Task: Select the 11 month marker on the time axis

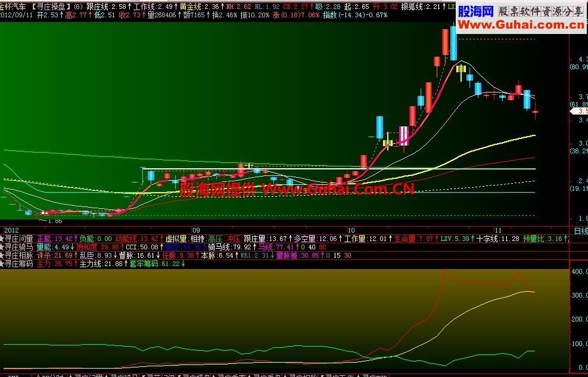Action: (x=496, y=230)
